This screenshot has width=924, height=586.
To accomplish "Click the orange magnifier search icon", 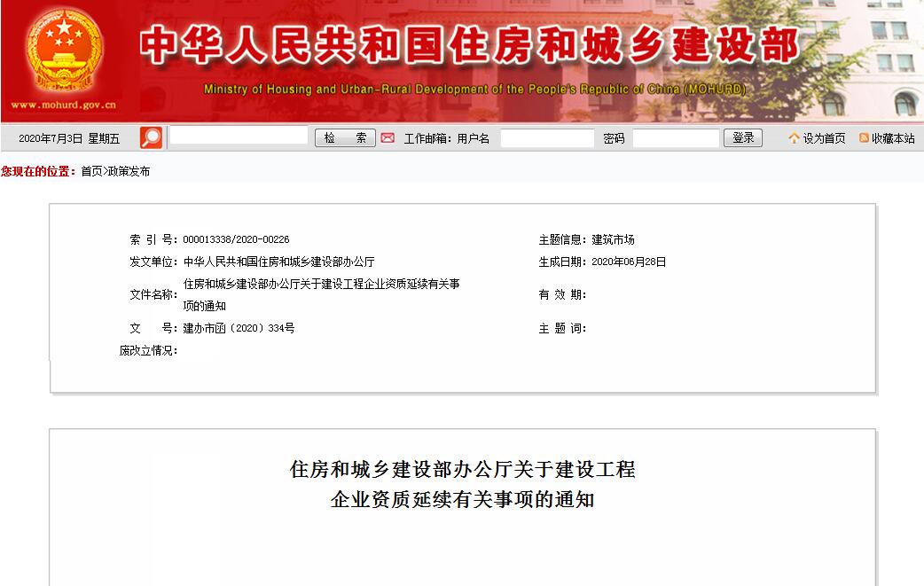I will (x=151, y=137).
